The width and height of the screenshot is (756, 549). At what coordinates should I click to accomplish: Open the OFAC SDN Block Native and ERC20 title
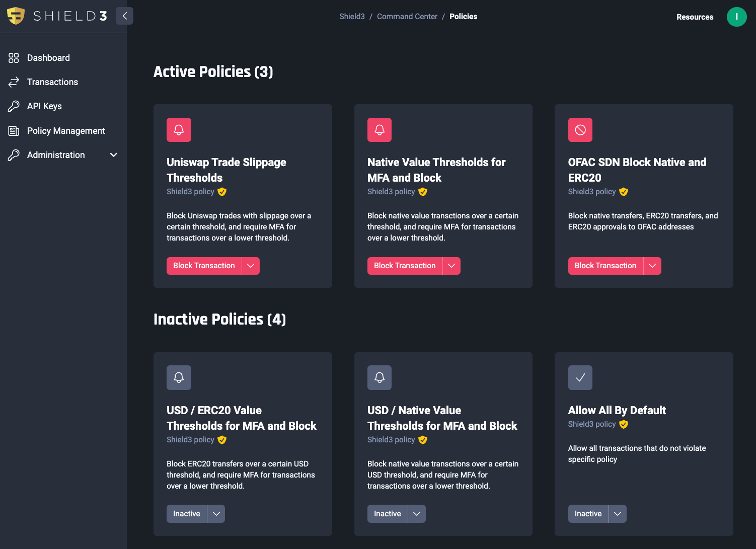click(637, 170)
